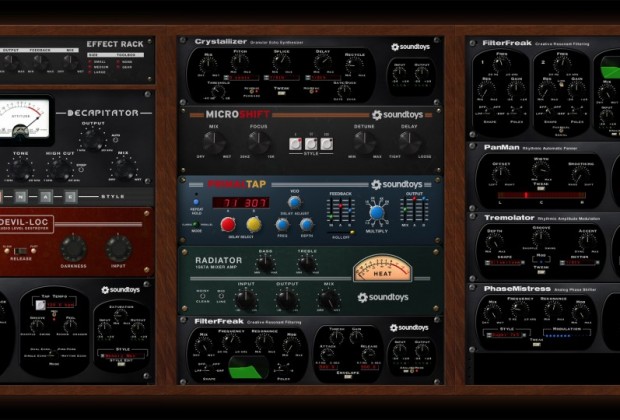Select Decapitator style A button
The height and width of the screenshot is (420, 620).
click(x=46, y=196)
